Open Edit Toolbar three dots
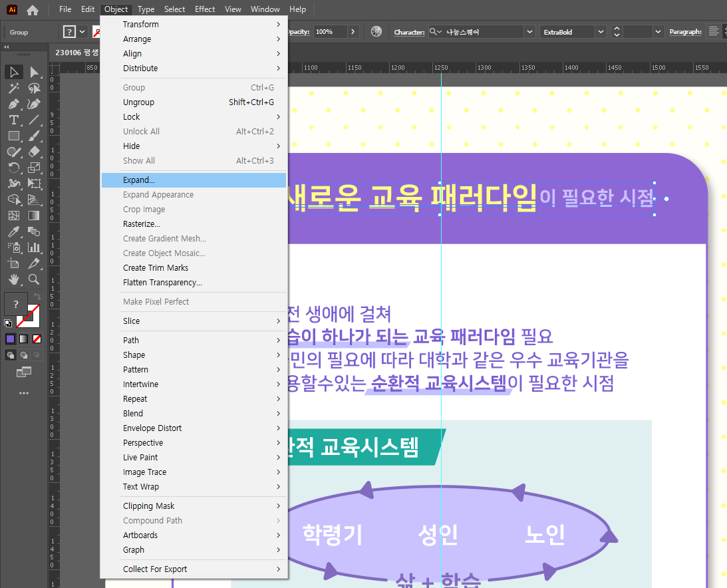Viewport: 727px width, 588px height. point(24,393)
